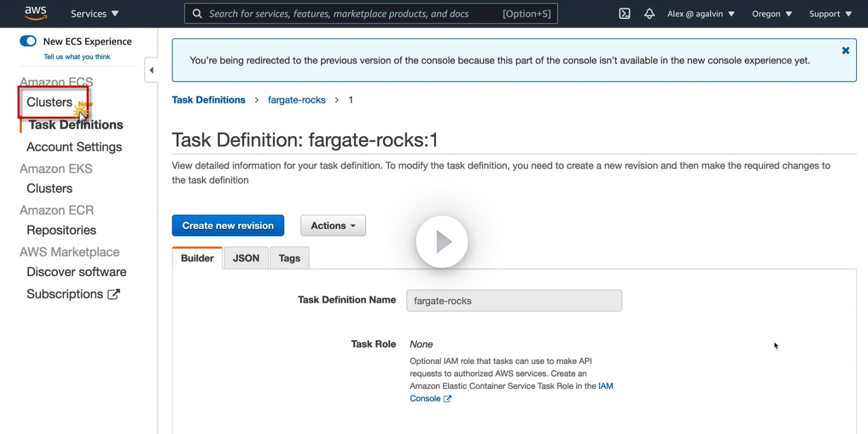Click the Subscriptions external link icon
Viewport: 868px width, 434px height.
114,294
